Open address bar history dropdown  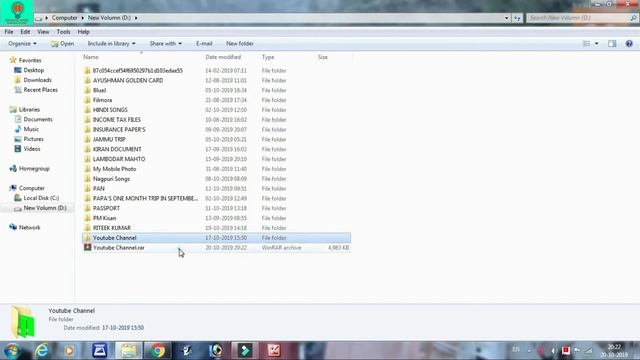(x=507, y=18)
